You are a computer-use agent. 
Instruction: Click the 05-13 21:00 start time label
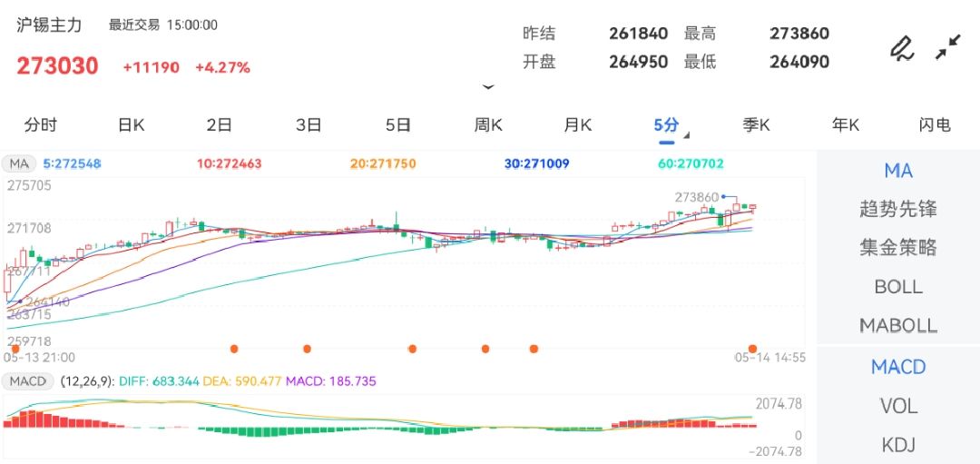[39, 358]
